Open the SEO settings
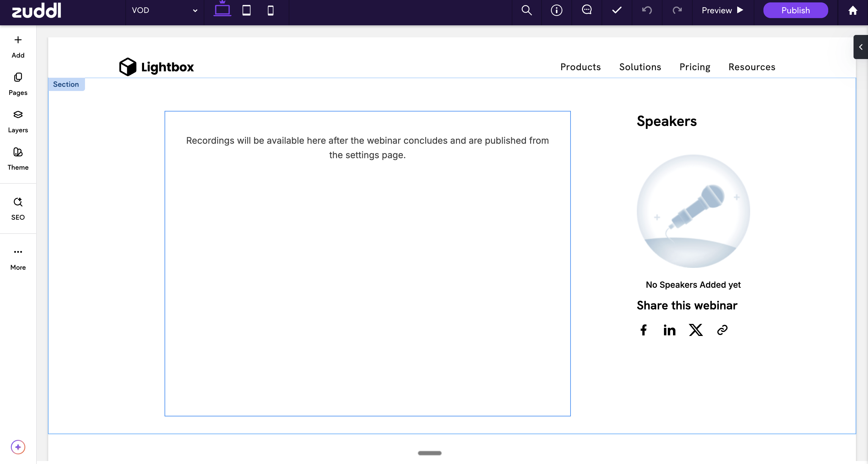Image resolution: width=868 pixels, height=464 pixels. click(18, 208)
